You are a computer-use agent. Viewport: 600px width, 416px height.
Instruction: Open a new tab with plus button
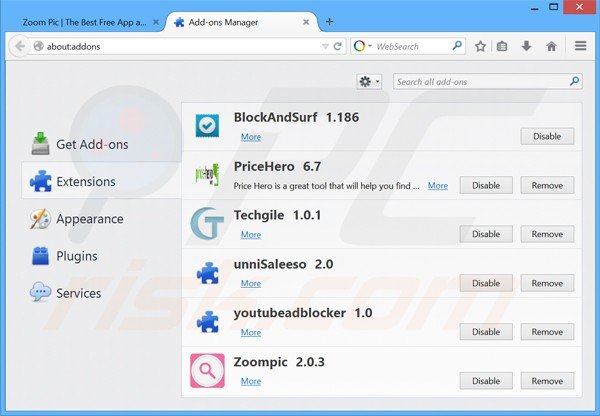pyautogui.click(x=329, y=22)
